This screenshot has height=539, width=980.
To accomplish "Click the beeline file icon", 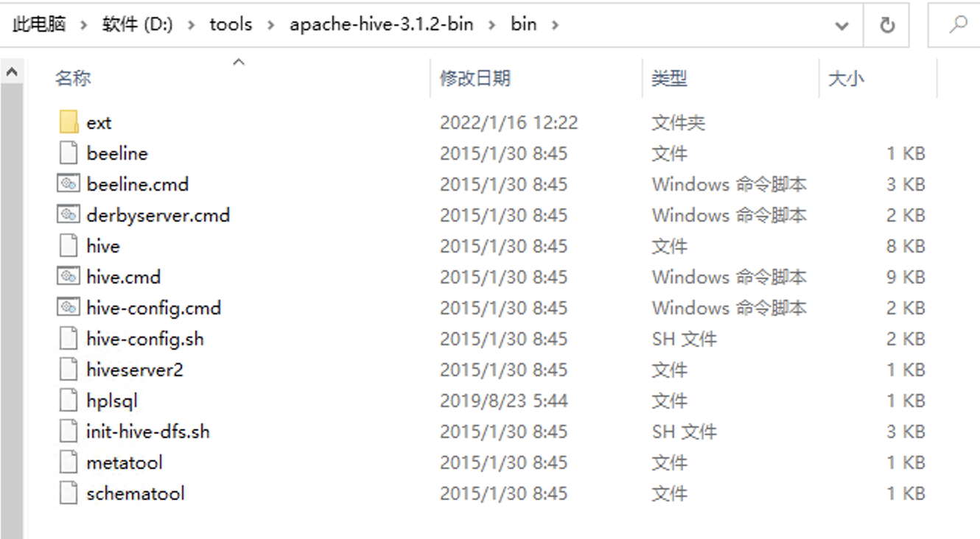I will (x=68, y=153).
